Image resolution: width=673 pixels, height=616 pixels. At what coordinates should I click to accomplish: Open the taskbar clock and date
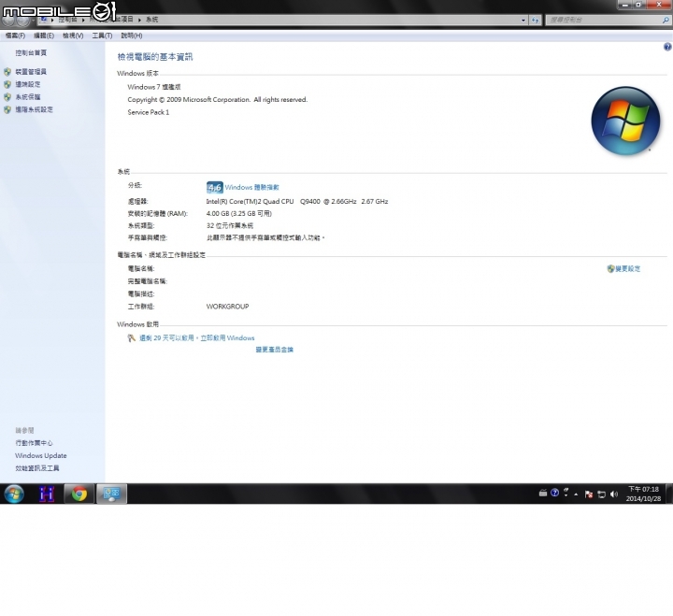[643, 494]
